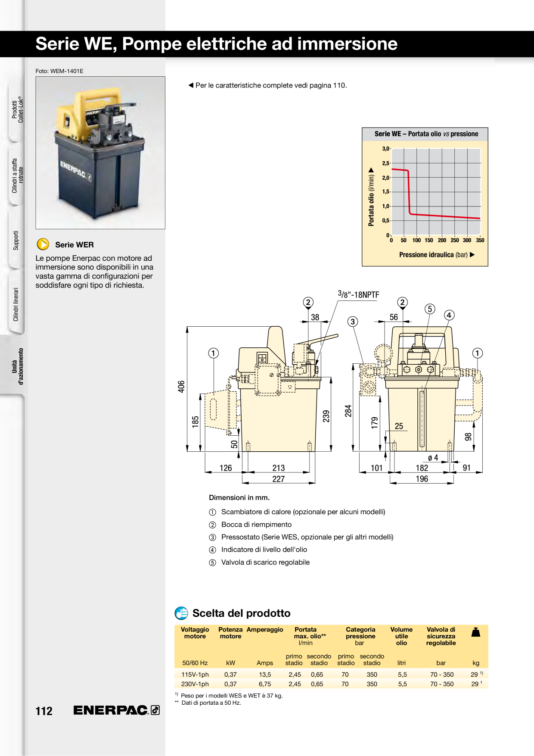Screen dimensions: 534x756
Task: Click the page title 'Serie WE, Pompe elettriche ad immersione'
Action: pyautogui.click(x=216, y=44)
